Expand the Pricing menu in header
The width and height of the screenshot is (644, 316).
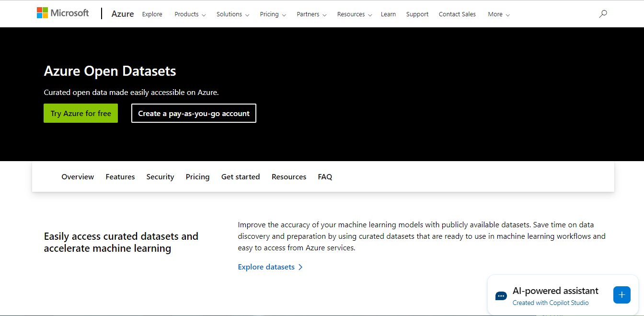(x=273, y=14)
